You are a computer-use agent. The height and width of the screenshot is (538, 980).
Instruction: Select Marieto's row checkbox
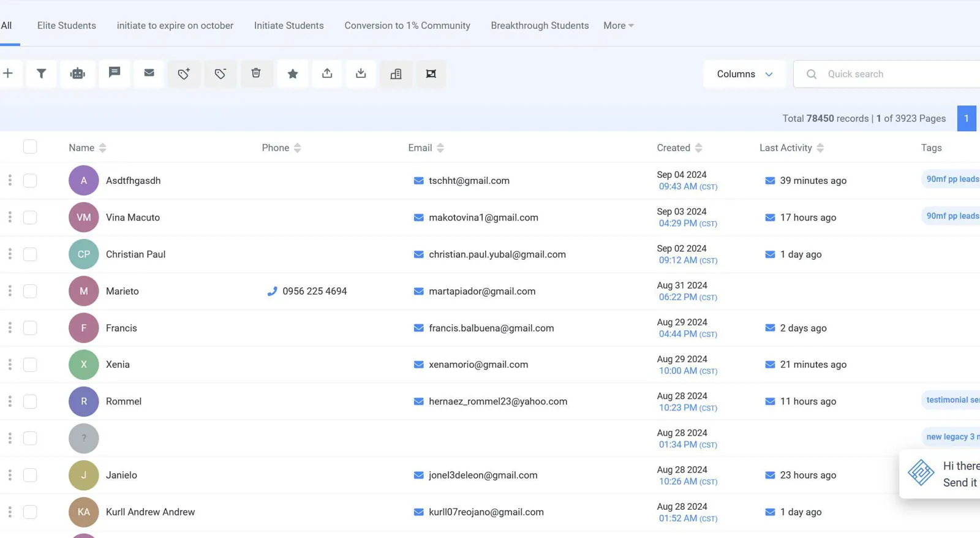pos(30,290)
